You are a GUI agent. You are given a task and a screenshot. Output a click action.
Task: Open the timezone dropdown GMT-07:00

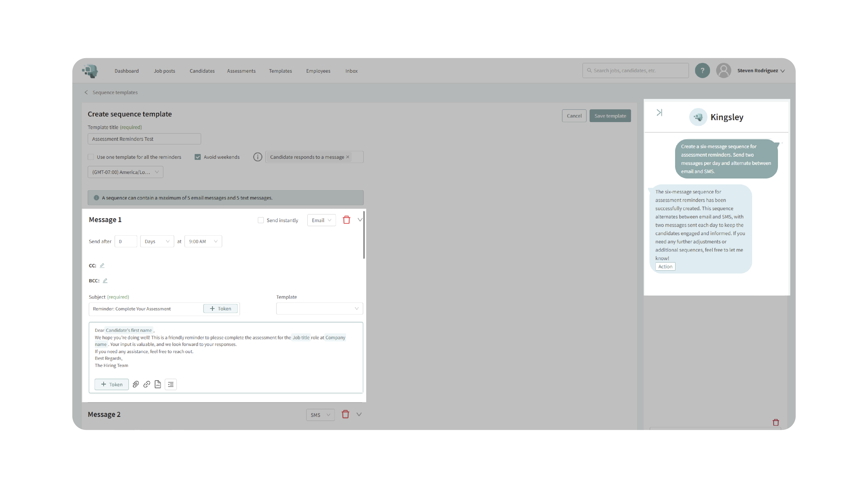(x=125, y=172)
